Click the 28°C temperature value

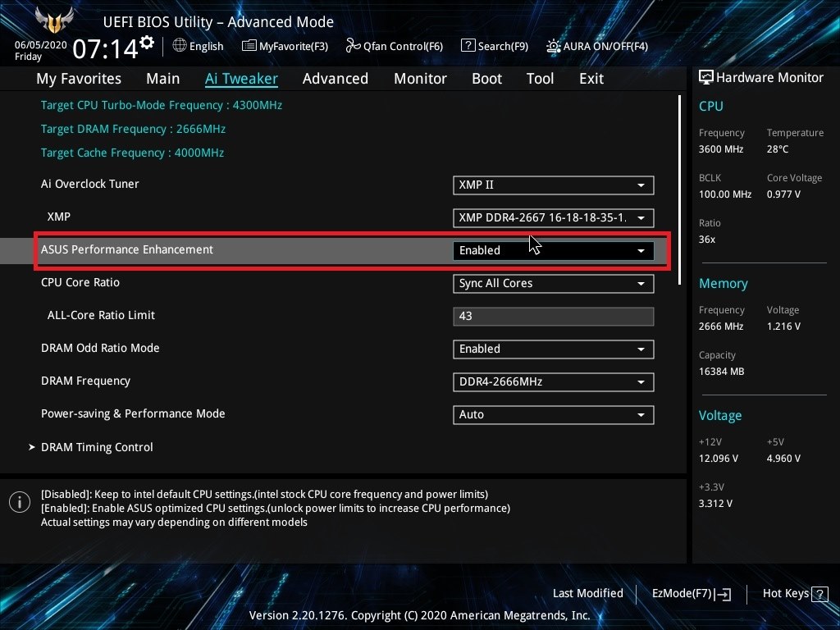(x=778, y=149)
